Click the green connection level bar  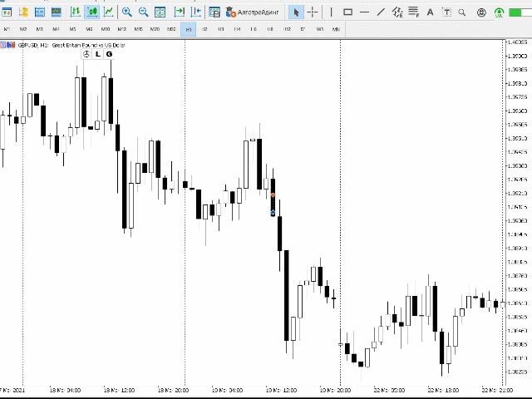(x=520, y=12)
